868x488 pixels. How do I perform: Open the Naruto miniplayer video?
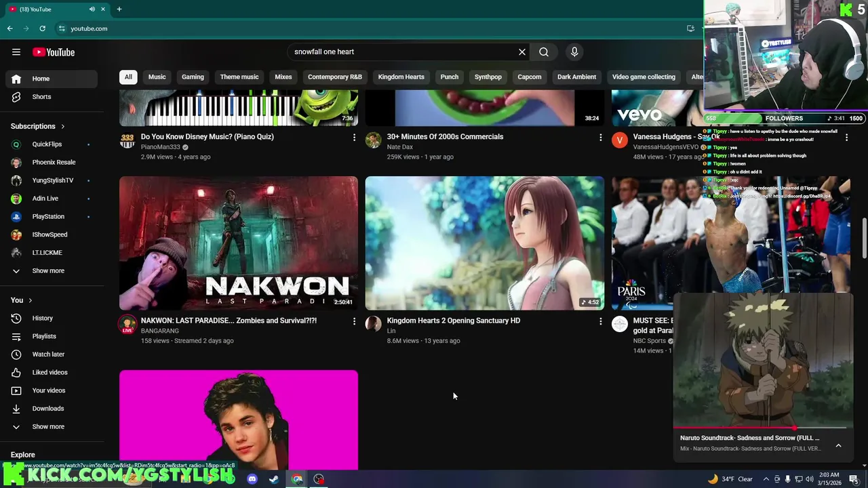(x=763, y=361)
